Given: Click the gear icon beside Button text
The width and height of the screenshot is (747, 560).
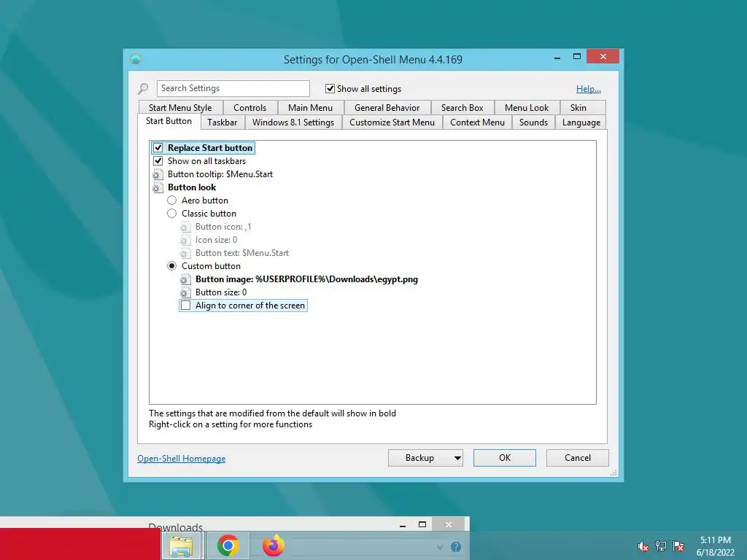Looking at the screenshot, I should click(x=185, y=253).
